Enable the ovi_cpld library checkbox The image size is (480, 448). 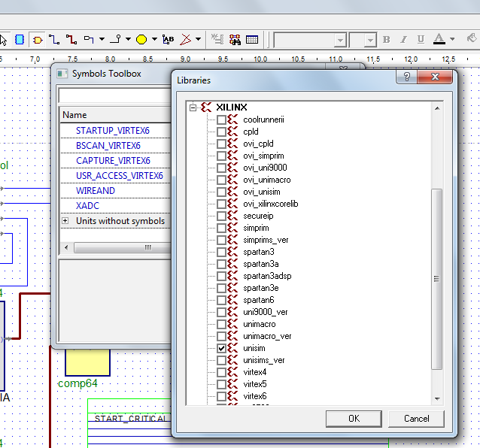click(221, 144)
